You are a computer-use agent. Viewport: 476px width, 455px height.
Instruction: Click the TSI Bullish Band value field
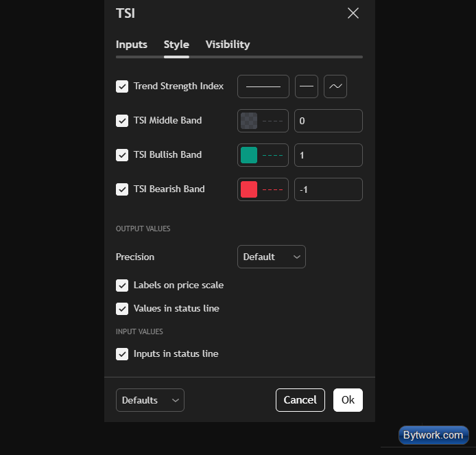click(x=328, y=155)
